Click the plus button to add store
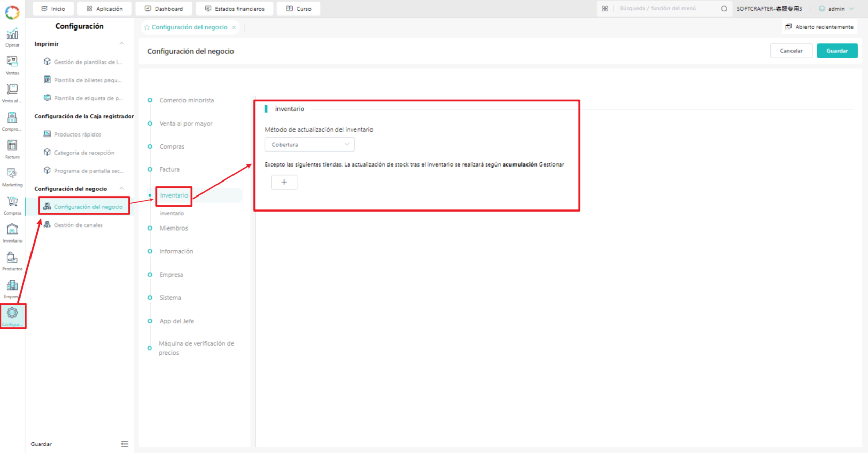 284,182
